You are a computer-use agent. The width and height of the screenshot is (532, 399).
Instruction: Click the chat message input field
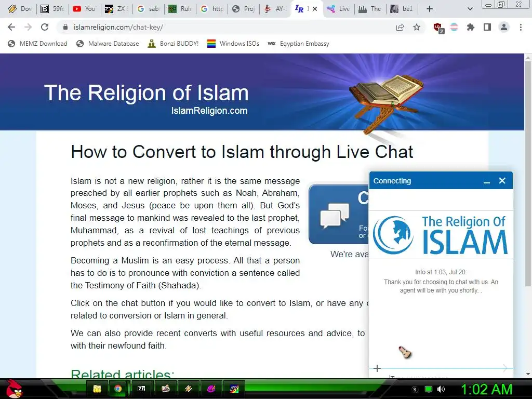[x=441, y=376]
